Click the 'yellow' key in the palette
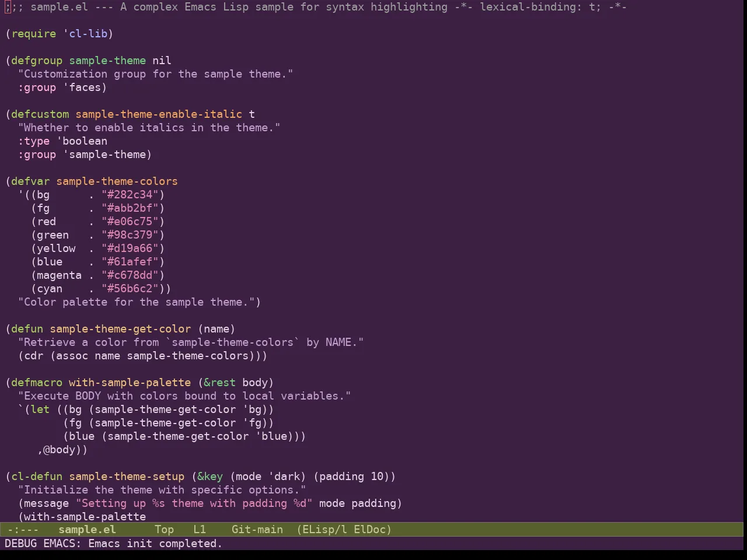 [56, 249]
